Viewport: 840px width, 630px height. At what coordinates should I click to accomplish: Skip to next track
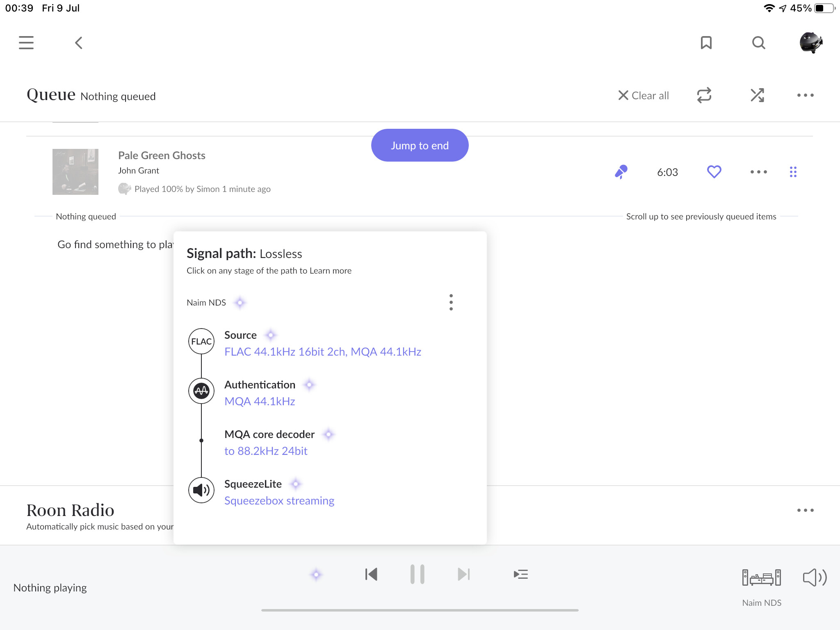tap(463, 574)
